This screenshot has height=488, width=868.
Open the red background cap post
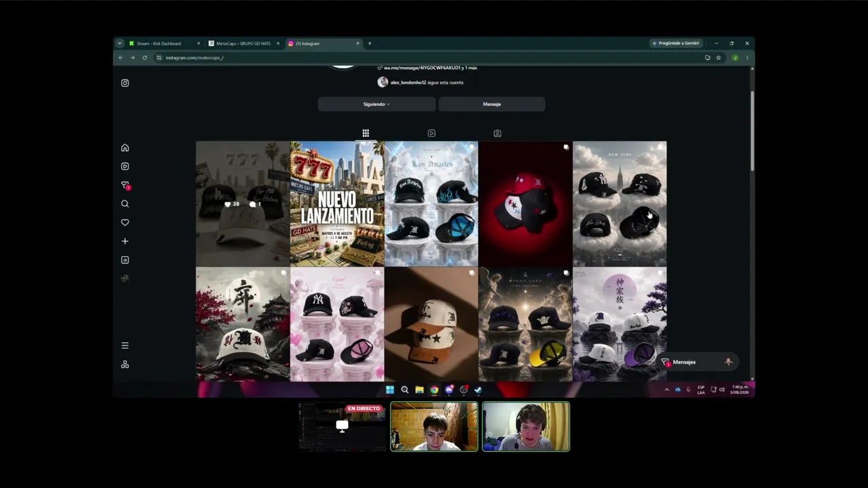pos(526,203)
